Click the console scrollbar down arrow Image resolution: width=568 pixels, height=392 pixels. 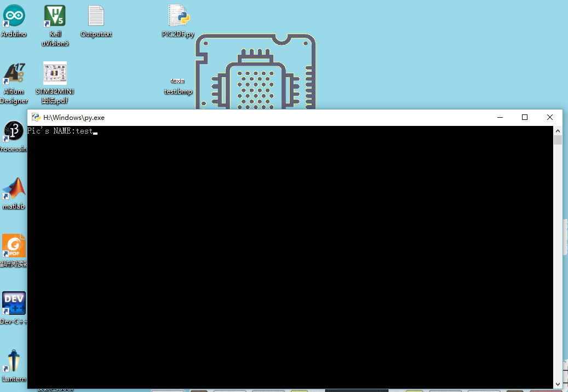(558, 384)
